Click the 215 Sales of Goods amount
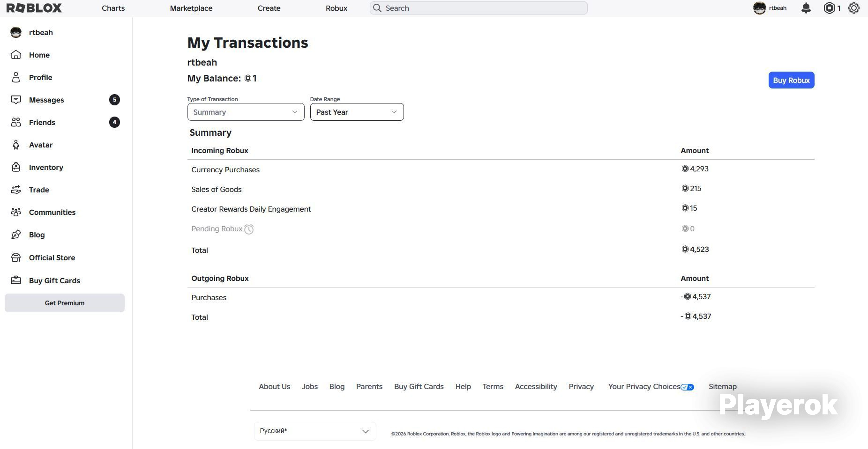This screenshot has height=449, width=868. [691, 189]
